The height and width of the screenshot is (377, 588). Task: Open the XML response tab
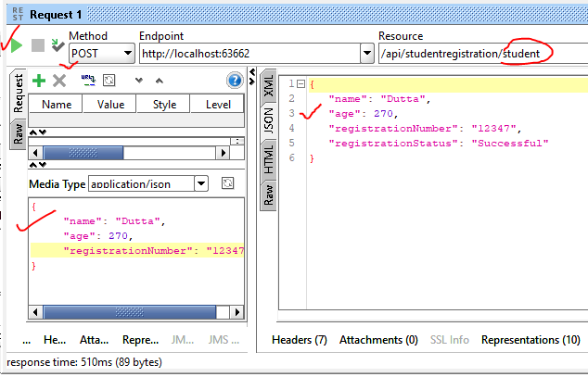pos(269,85)
